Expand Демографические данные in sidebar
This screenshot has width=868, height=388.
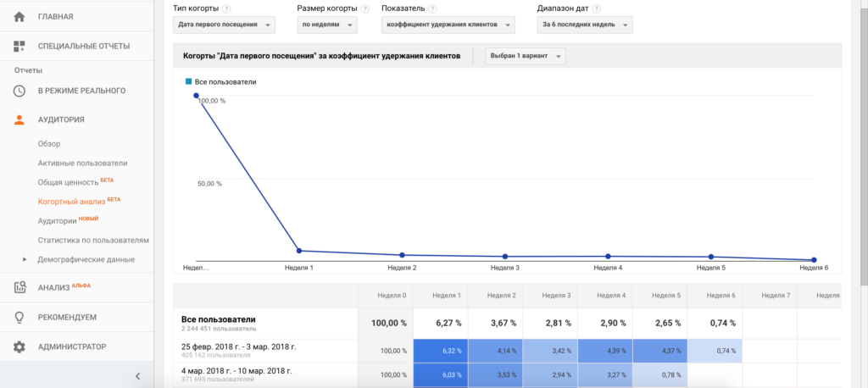coord(25,259)
